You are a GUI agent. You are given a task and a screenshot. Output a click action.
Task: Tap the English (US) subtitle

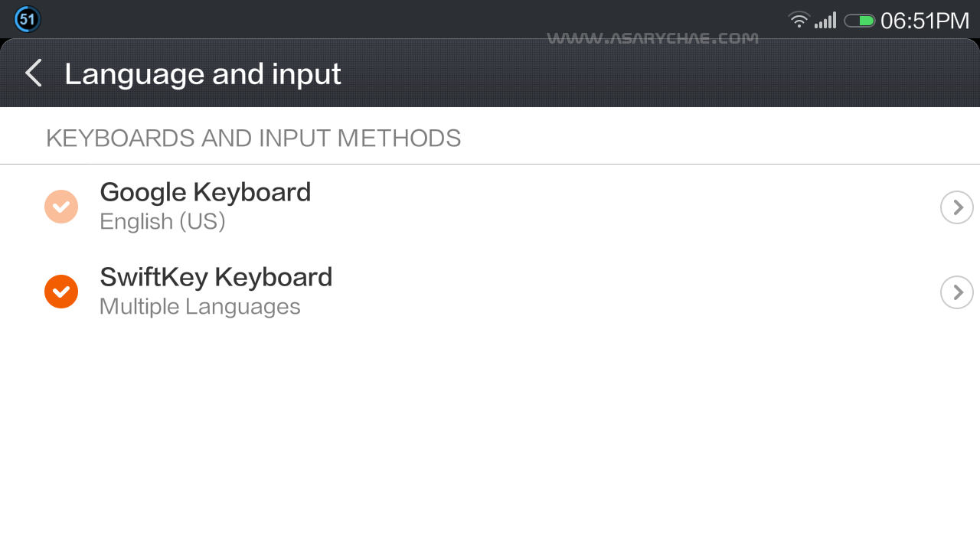[162, 222]
